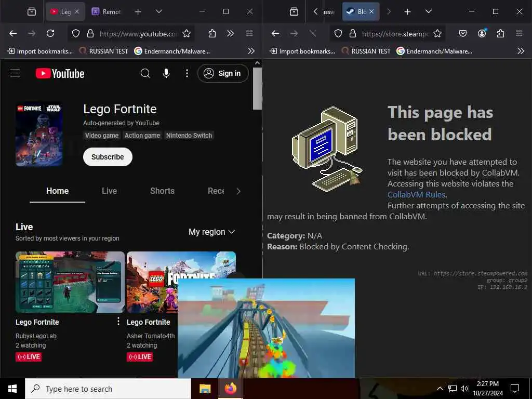Image resolution: width=532 pixels, height=399 pixels.
Task: Open Endermanch/Malware bookmark in left window
Action: [x=172, y=51]
